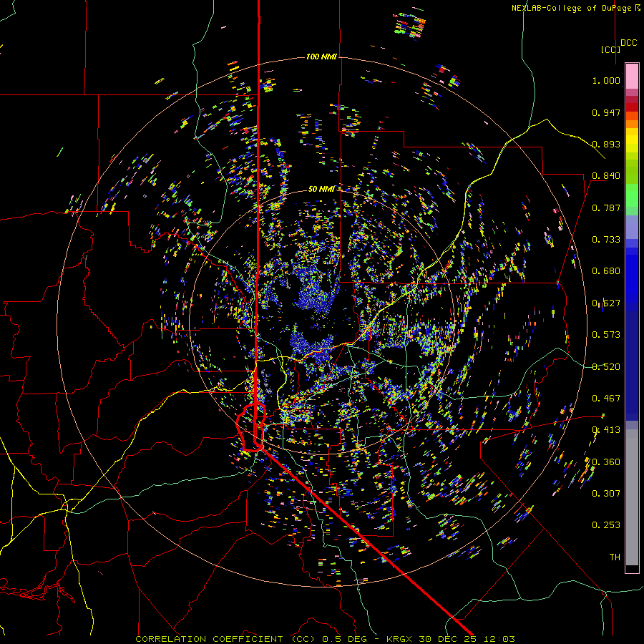Click the NEXLAB-College of DuPage credit text
The image size is (644, 644).
(575, 8)
